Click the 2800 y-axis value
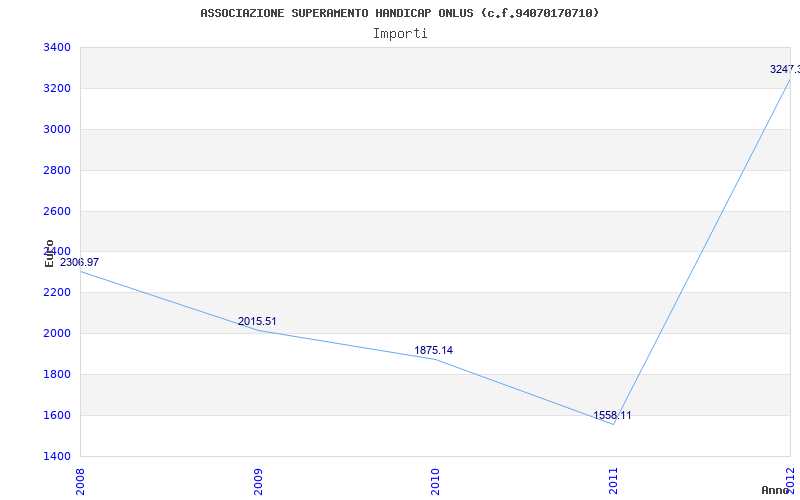800x500 pixels. (x=57, y=170)
